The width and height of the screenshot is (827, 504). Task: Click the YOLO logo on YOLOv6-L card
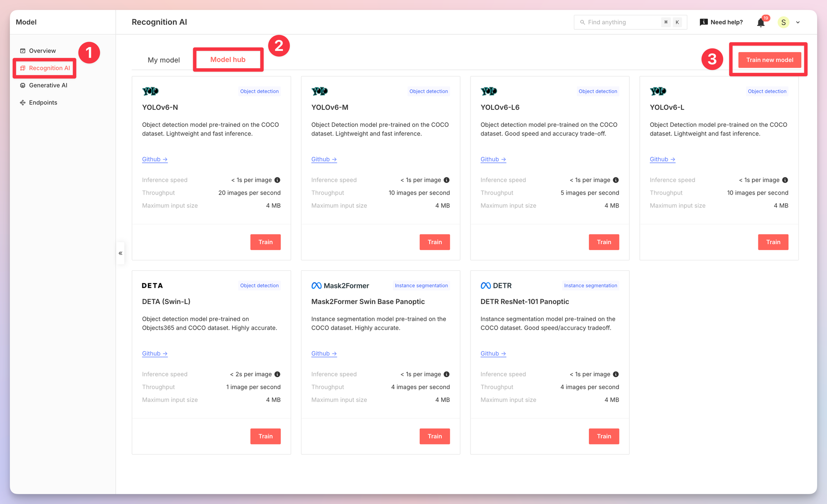click(658, 91)
